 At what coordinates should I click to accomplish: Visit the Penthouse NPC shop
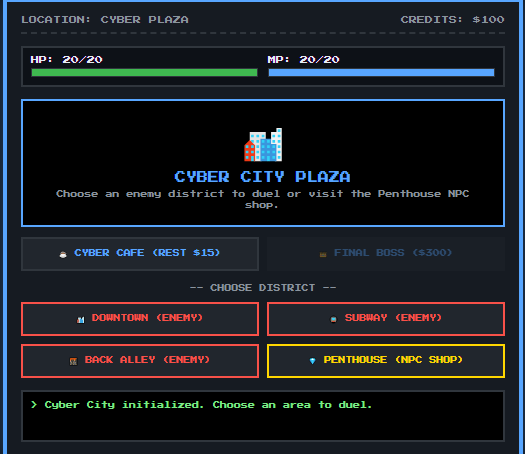386,361
